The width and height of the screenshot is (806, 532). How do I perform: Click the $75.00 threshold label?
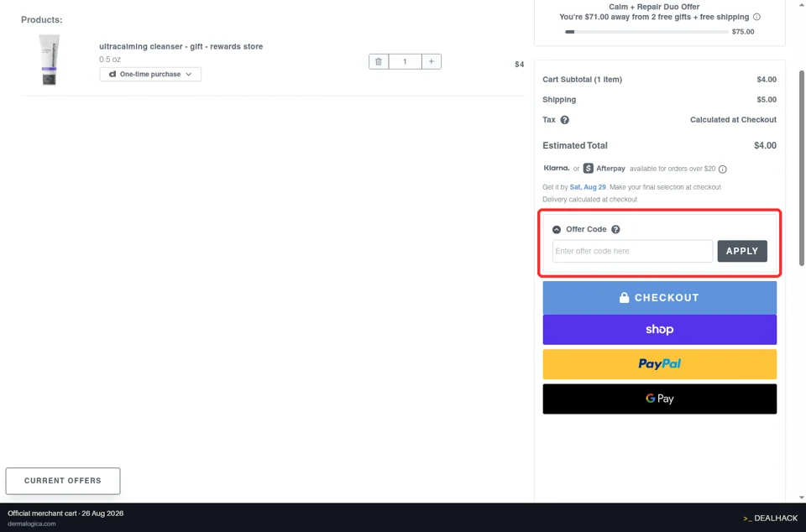click(743, 32)
